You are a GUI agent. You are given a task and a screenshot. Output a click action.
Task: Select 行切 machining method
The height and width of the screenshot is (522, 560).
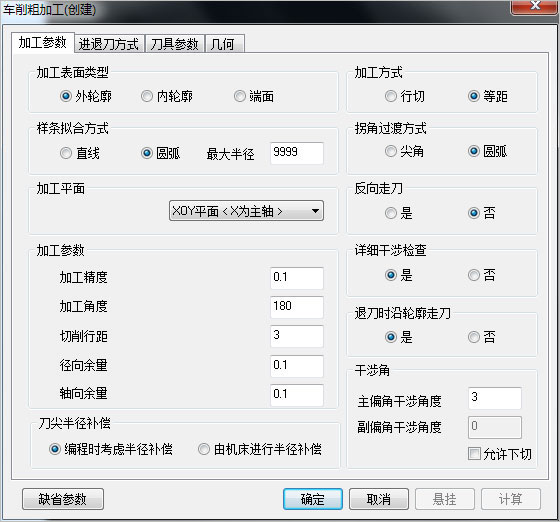(405, 96)
